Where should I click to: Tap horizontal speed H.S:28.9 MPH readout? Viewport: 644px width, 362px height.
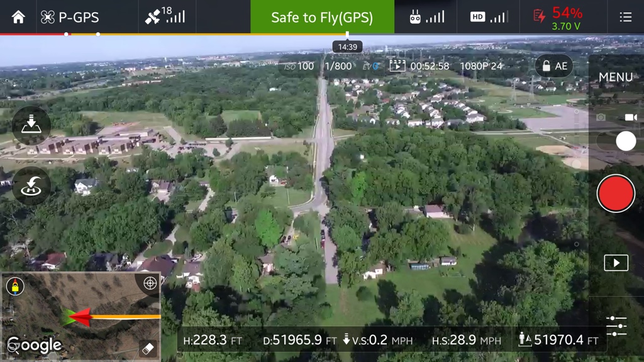pos(466,340)
